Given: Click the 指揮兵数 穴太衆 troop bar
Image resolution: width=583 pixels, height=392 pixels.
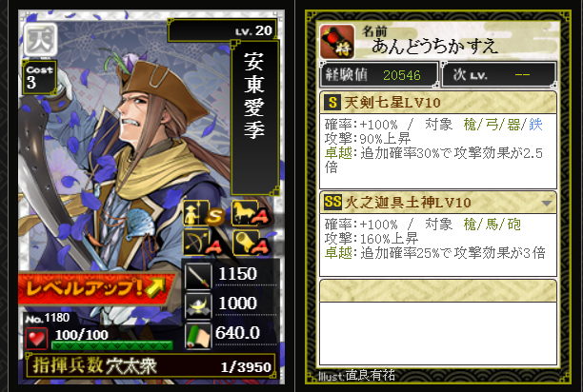Looking at the screenshot, I should click(151, 366).
